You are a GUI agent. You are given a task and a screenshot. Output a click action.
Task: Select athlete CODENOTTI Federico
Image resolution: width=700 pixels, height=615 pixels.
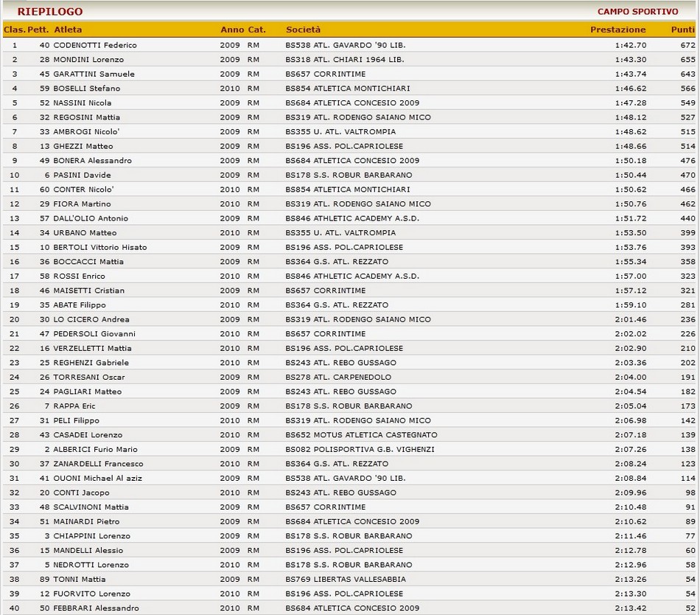pyautogui.click(x=95, y=45)
